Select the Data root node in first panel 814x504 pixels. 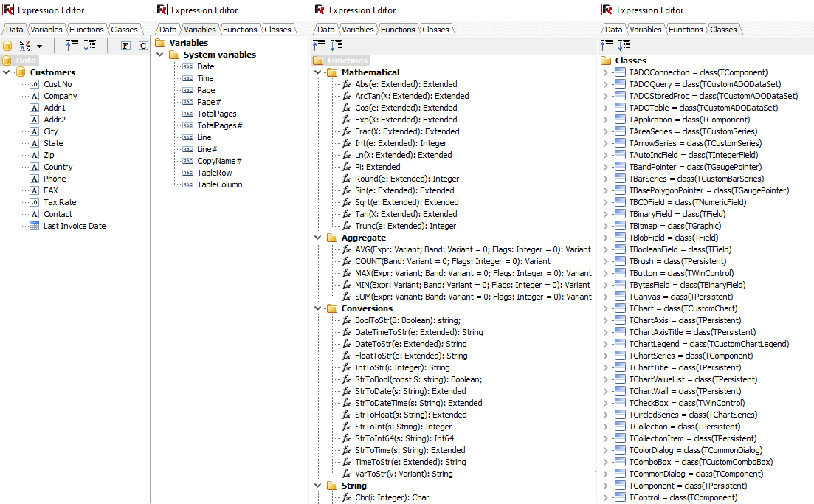click(x=26, y=61)
